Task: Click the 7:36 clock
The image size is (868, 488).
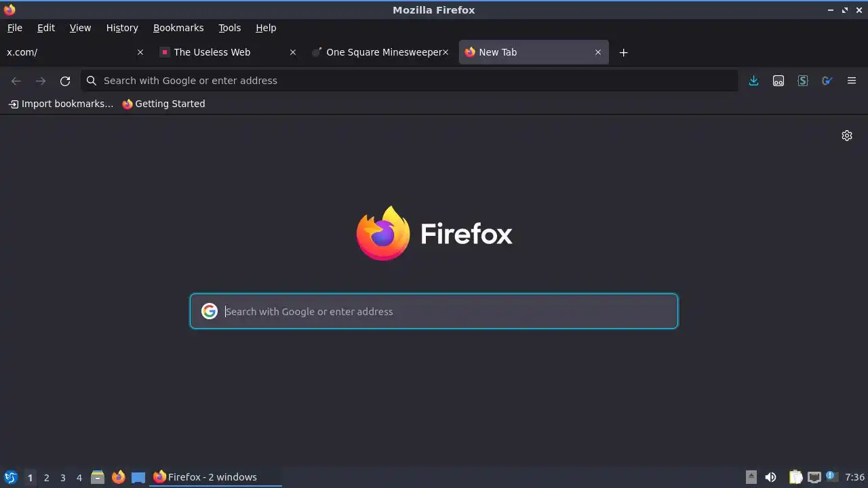Action: (x=855, y=477)
